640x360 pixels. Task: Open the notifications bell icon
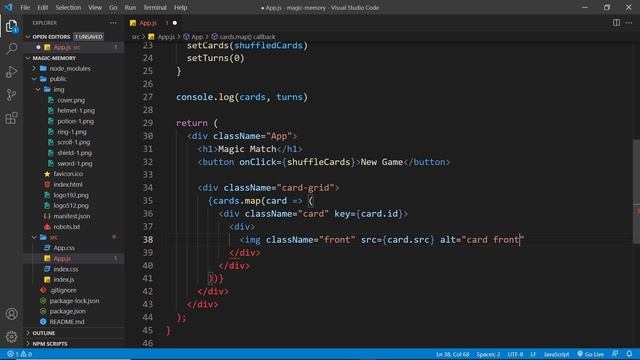(629, 354)
